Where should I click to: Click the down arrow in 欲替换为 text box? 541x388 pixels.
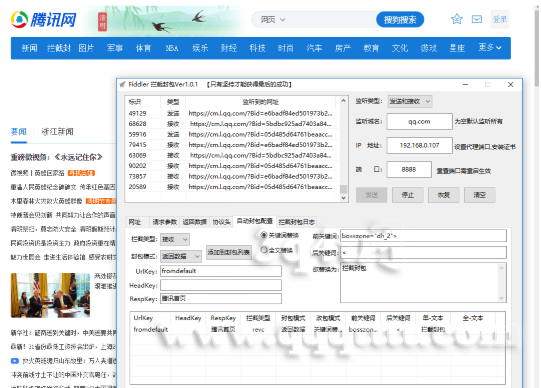coord(501,298)
